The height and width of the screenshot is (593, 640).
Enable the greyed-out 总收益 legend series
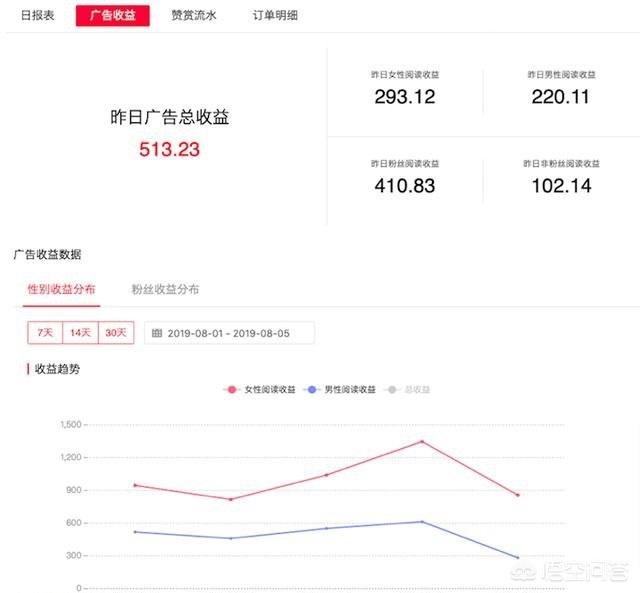pyautogui.click(x=414, y=389)
